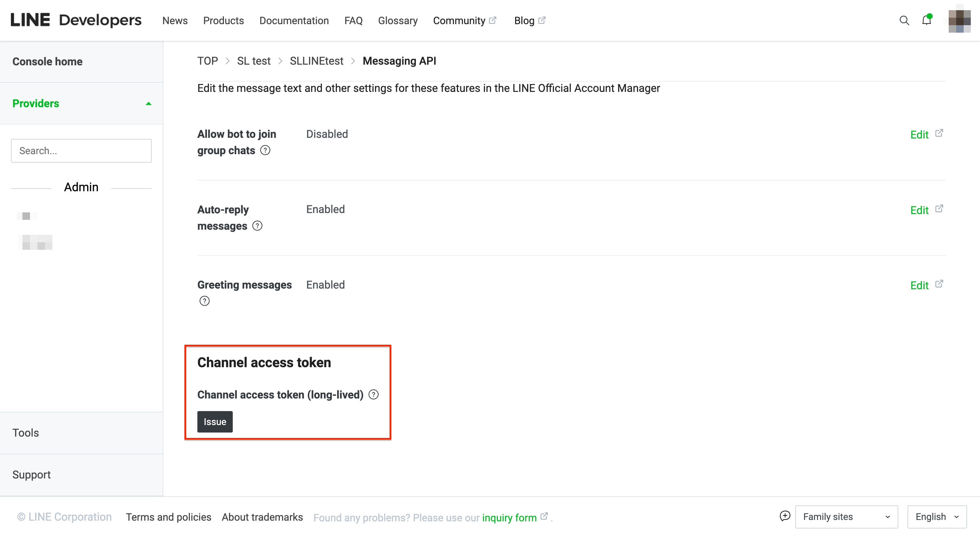Click the search magnifier icon in header
The height and width of the screenshot is (537, 980).
click(904, 20)
